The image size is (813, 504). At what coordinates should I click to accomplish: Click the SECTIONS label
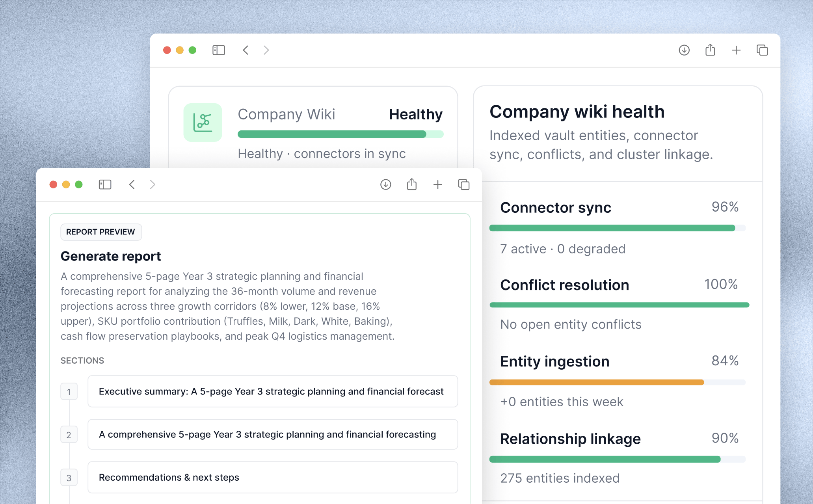(82, 361)
